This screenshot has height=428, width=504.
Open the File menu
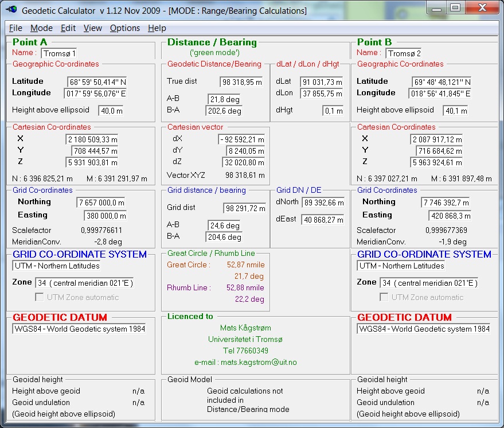coord(15,28)
